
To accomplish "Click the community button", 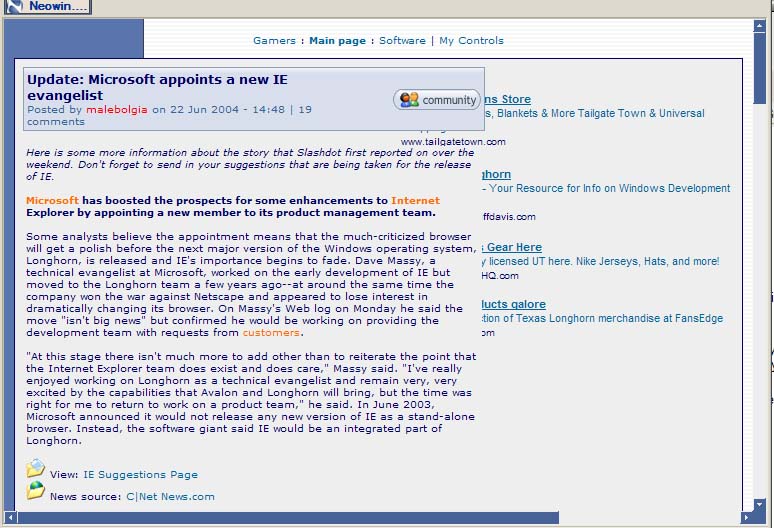I will coord(437,100).
